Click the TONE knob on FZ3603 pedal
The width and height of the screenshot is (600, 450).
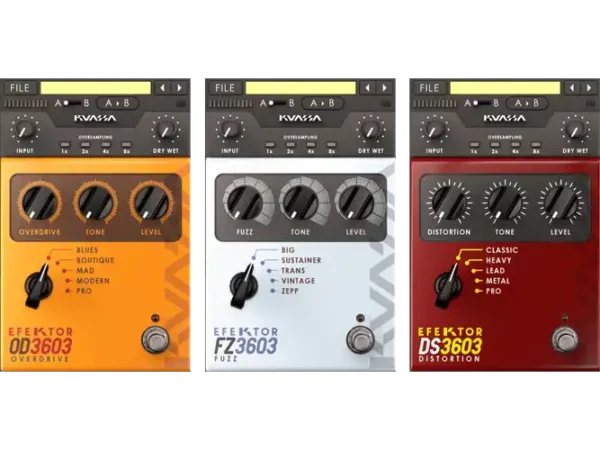(300, 202)
